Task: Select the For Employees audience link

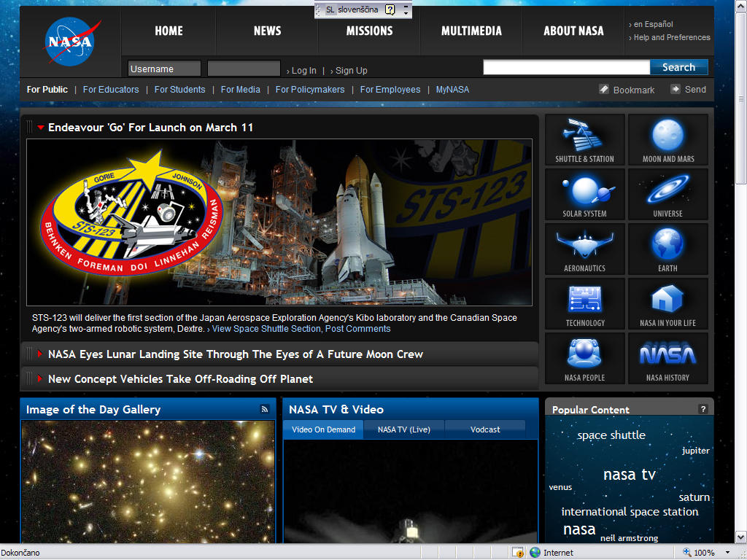Action: (390, 90)
